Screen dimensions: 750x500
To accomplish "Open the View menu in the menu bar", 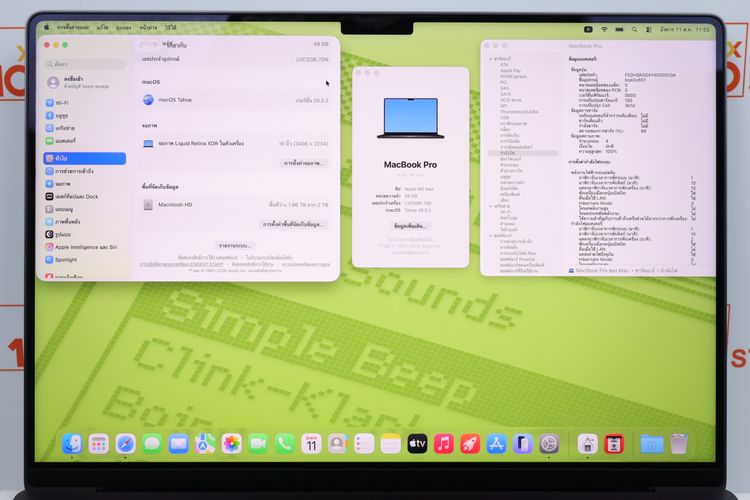I will point(123,28).
